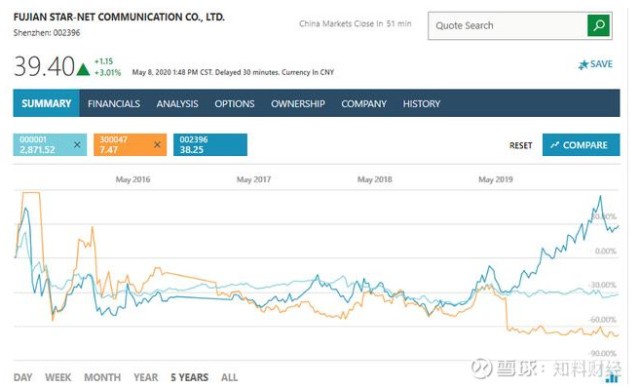The height and width of the screenshot is (388, 640).
Task: Select the YEAR time range
Action: (x=145, y=377)
